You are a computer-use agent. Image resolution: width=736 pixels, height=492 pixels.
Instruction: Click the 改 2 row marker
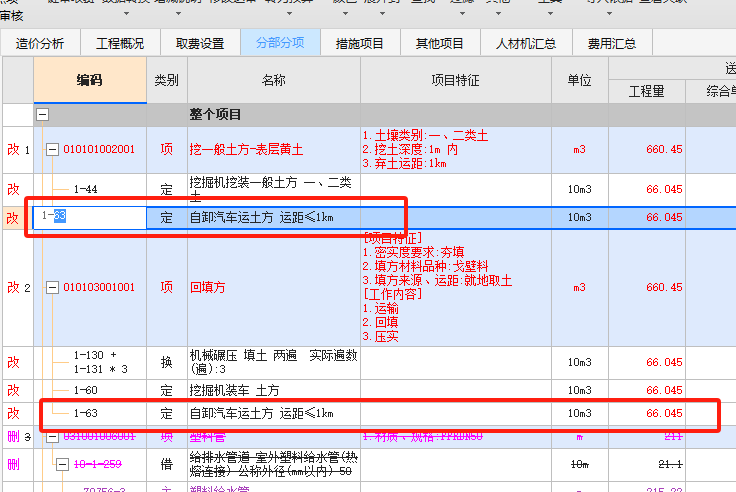pyautogui.click(x=18, y=287)
